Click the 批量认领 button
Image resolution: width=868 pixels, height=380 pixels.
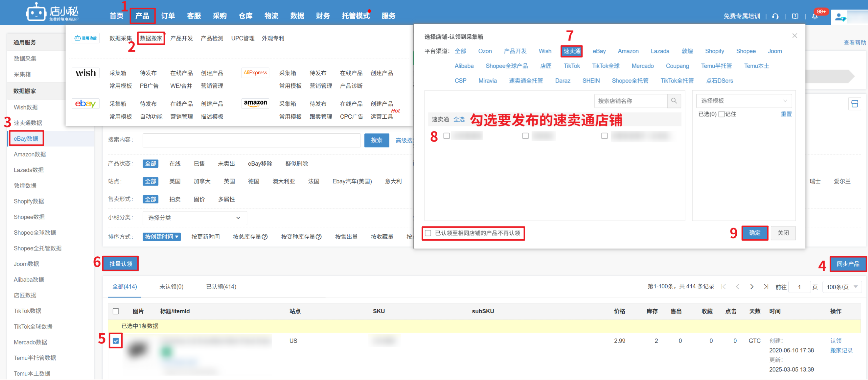click(x=121, y=264)
